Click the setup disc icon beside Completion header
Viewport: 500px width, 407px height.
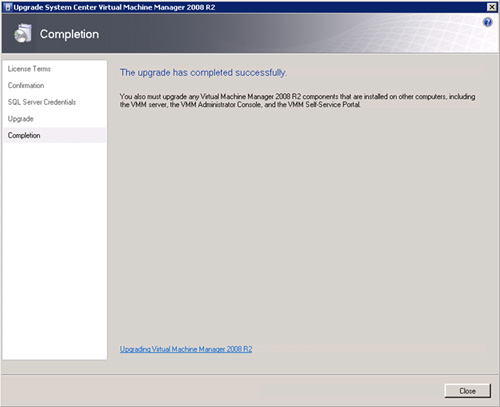pyautogui.click(x=23, y=33)
